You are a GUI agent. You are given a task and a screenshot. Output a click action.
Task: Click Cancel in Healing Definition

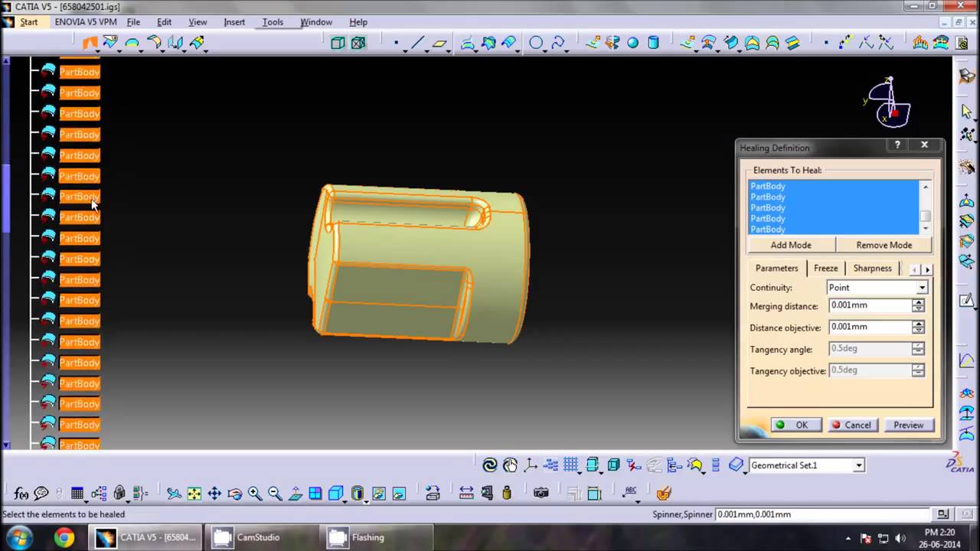(852, 425)
